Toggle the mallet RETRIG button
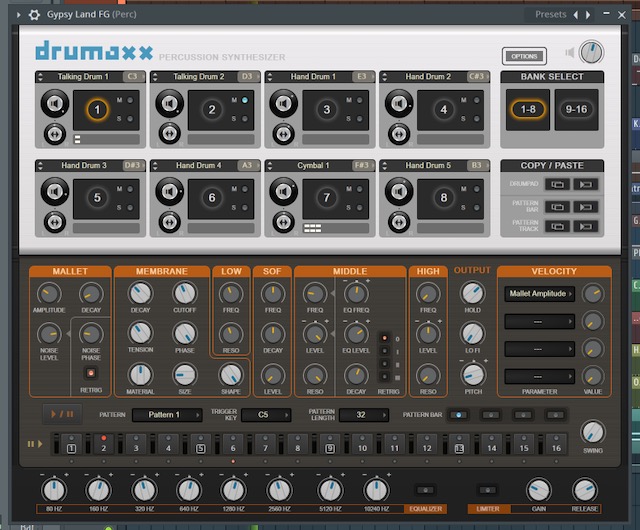 (x=91, y=373)
